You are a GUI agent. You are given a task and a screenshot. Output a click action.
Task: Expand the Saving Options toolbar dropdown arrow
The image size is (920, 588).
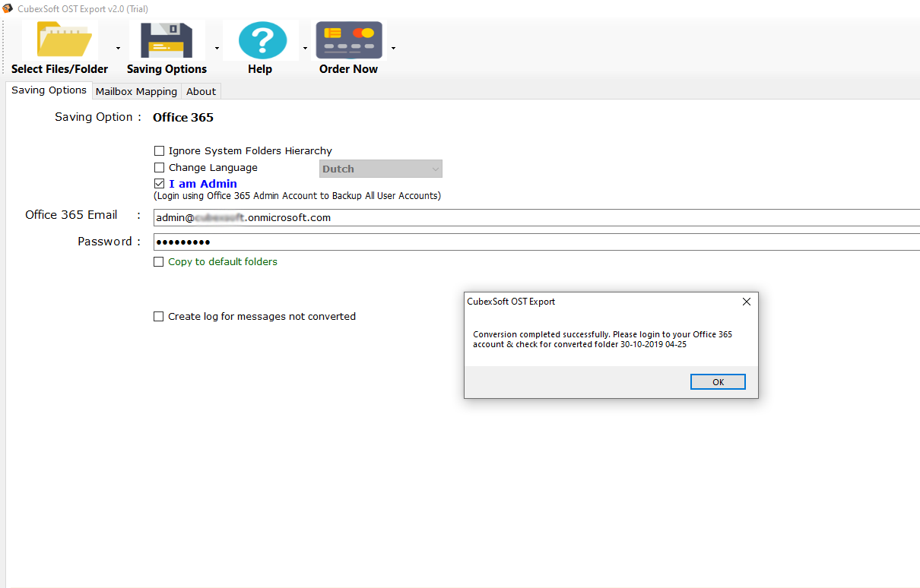(x=217, y=49)
